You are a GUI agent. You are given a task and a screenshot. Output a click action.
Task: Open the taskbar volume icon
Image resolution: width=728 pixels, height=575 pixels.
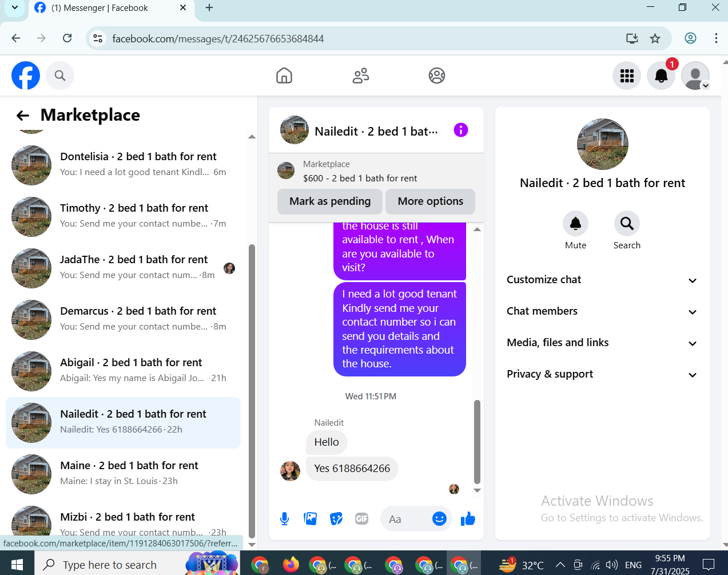click(x=612, y=565)
